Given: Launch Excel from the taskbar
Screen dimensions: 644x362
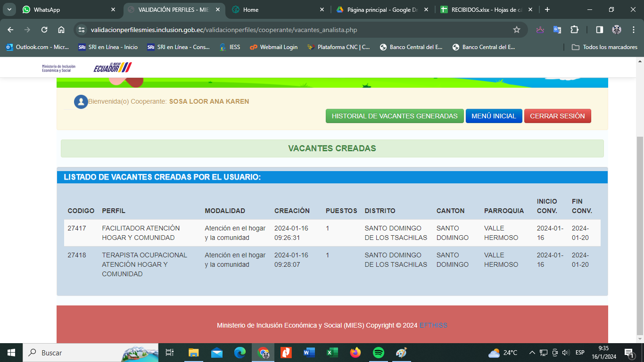Looking at the screenshot, I should [x=332, y=353].
